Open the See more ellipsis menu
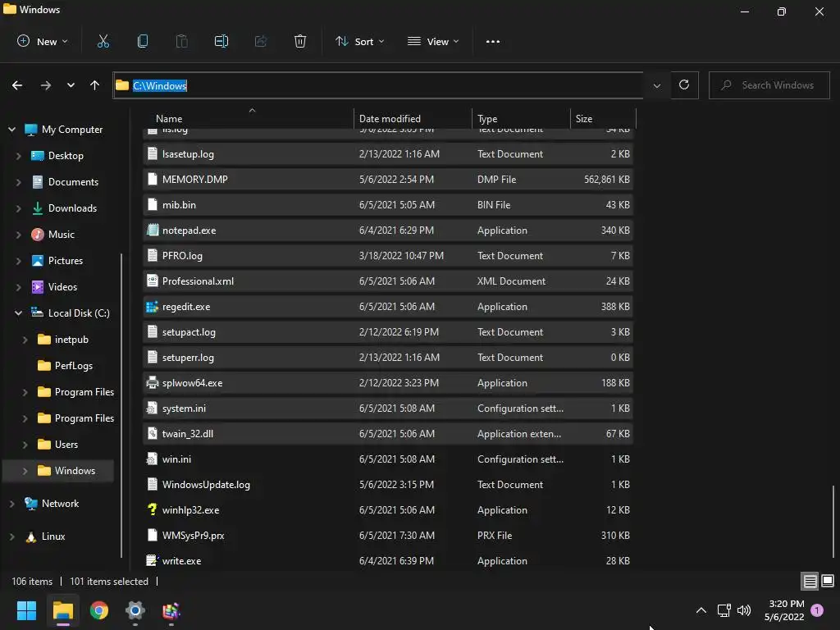 pyautogui.click(x=493, y=41)
